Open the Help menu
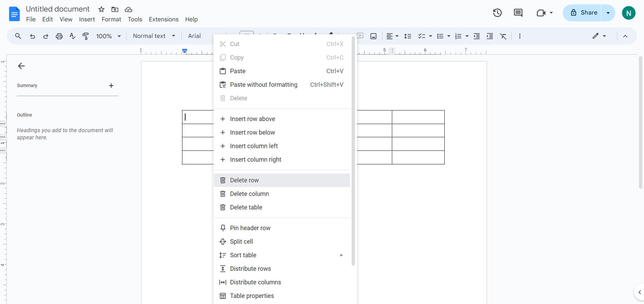Viewport: 644px width, 304px height. click(x=191, y=19)
